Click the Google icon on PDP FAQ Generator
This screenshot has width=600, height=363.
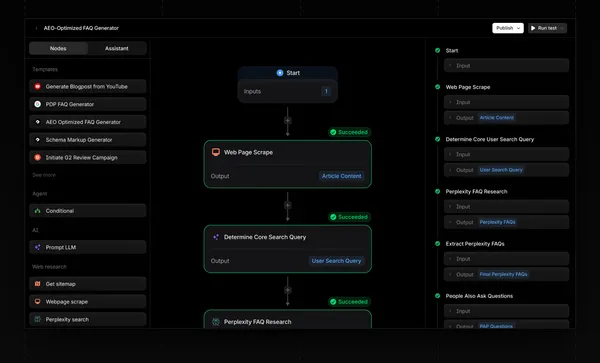(38, 104)
